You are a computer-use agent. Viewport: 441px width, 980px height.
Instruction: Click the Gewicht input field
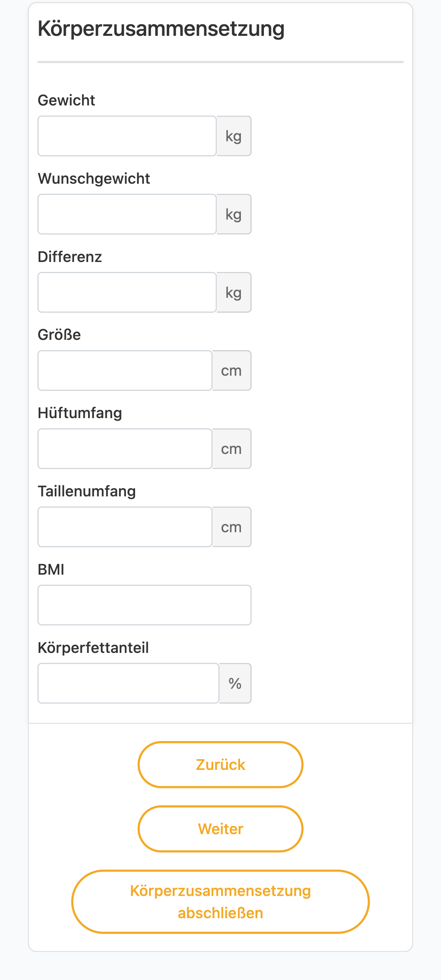[x=127, y=136]
